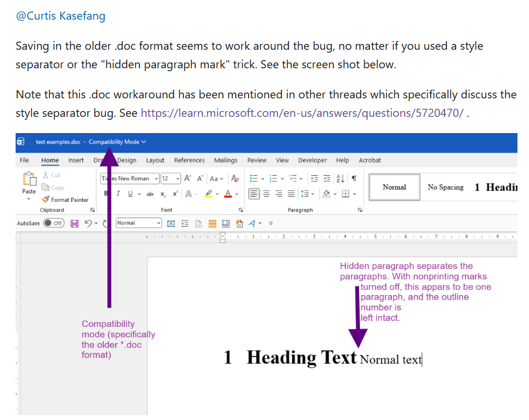Click the Justify alignment icon

click(291, 194)
